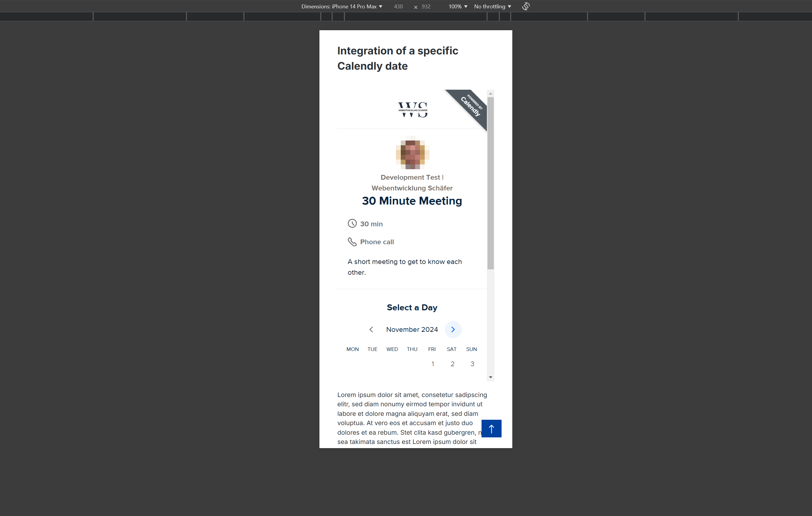812x516 pixels.
Task: Scroll down inside the Calendly iframe
Action: coord(490,377)
